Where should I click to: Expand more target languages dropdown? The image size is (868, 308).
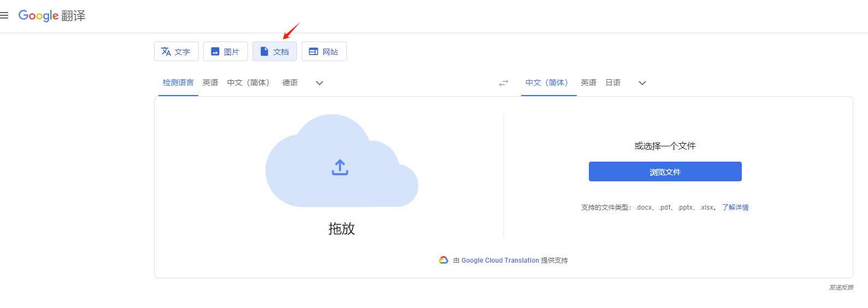pos(642,83)
